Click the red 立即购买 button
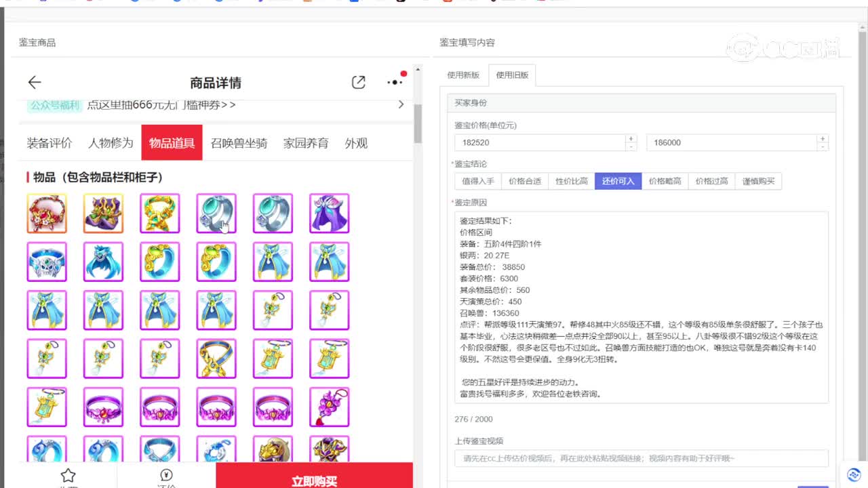Screen dimensions: 868x488 pos(314,476)
